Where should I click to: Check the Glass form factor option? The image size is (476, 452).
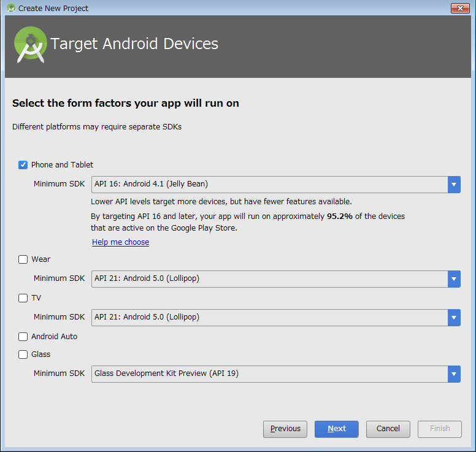[x=23, y=354]
